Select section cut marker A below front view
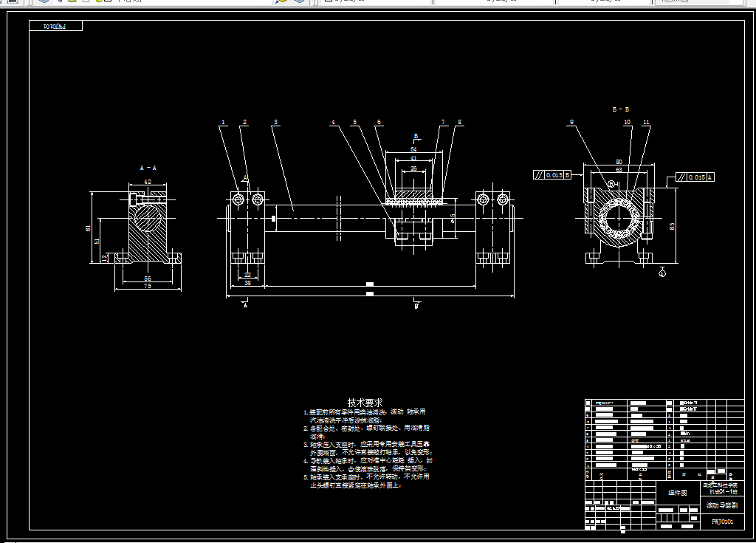 coord(245,304)
